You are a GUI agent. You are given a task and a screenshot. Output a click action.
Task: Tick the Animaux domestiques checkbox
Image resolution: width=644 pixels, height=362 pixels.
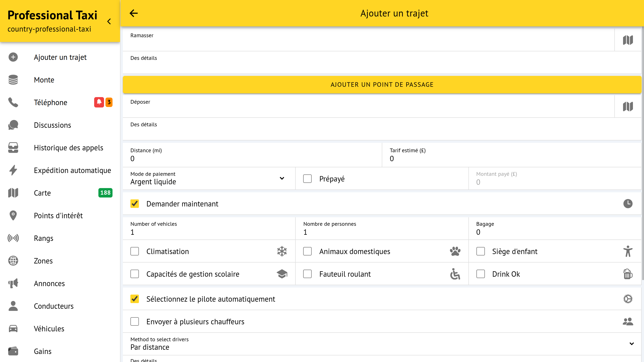pyautogui.click(x=307, y=251)
